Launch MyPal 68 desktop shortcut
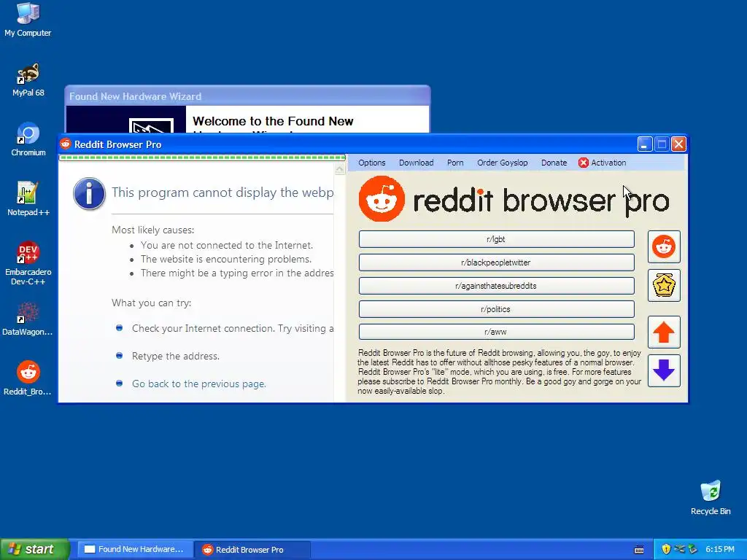Viewport: 747px width, 560px height. tap(28, 79)
